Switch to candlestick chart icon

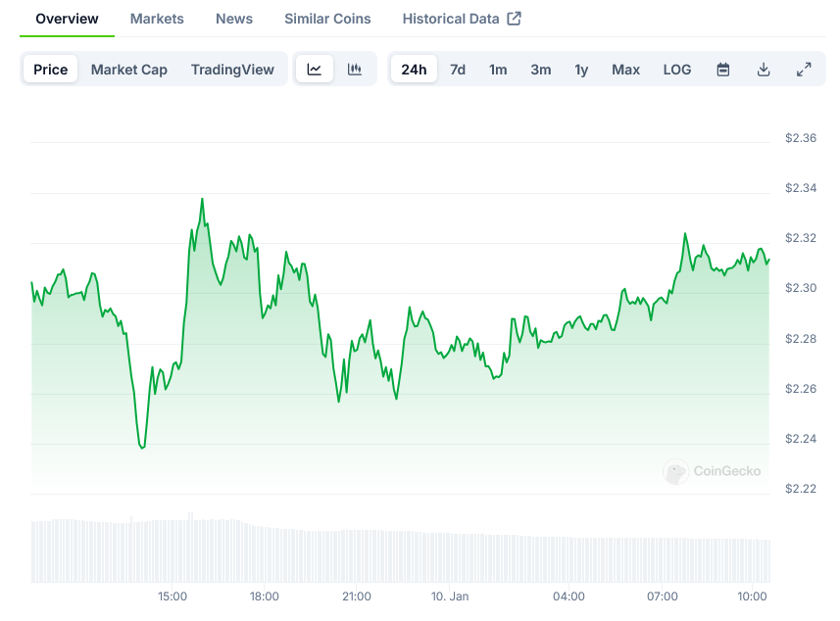[355, 70]
